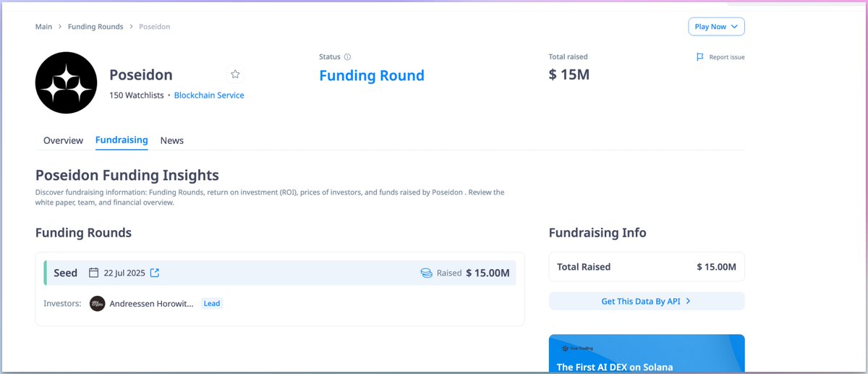868x374 pixels.
Task: Open the Andreessen Horowit... investor name
Action: [x=151, y=304]
